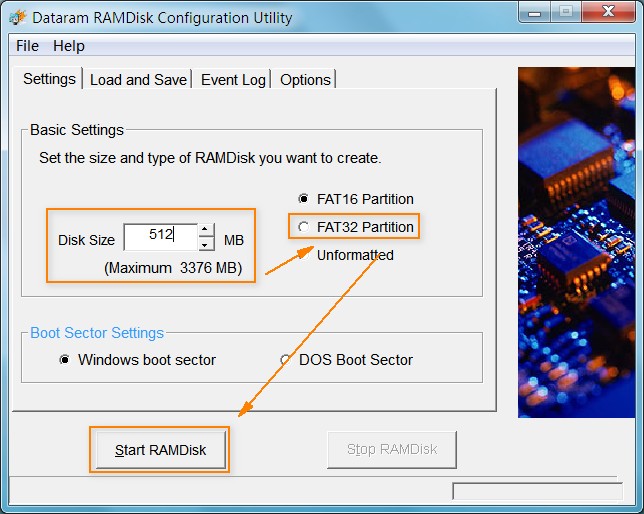
Task: Choose DOS Boot Sector option
Action: tap(285, 360)
